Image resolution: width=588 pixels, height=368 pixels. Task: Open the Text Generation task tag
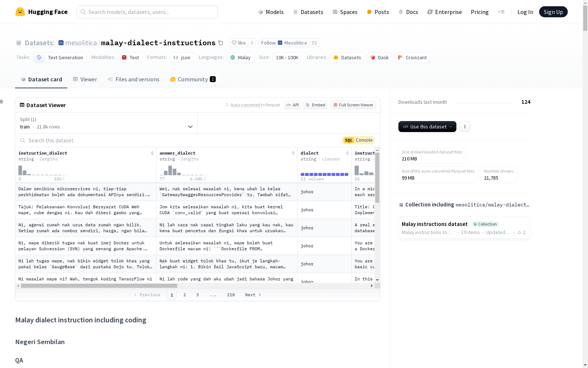pyautogui.click(x=60, y=57)
